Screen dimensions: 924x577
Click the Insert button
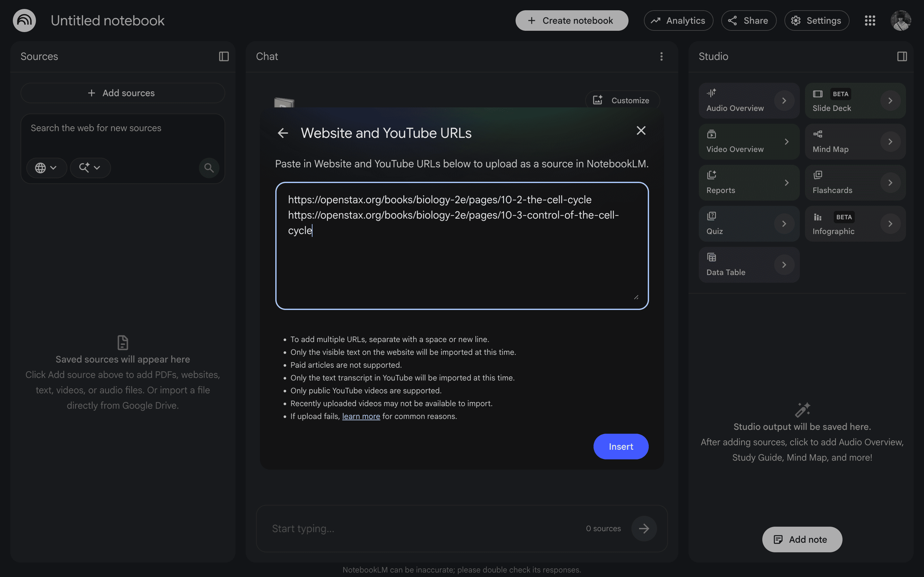[x=621, y=447]
